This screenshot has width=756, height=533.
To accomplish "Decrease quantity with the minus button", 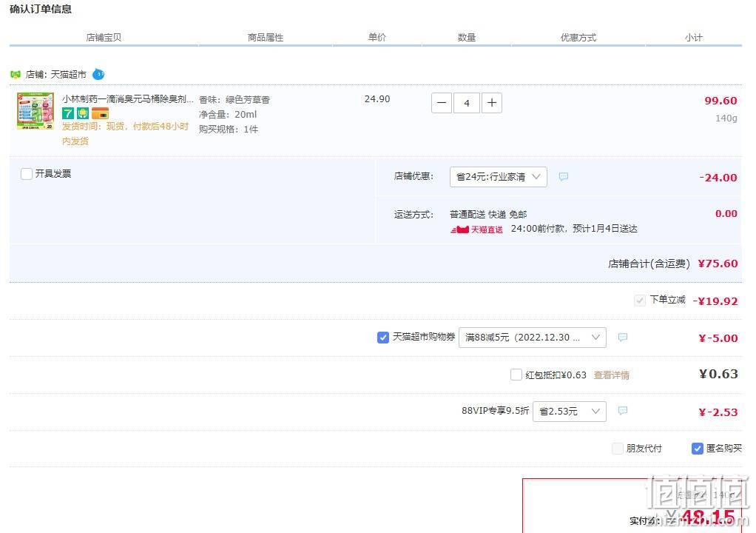I will [441, 103].
